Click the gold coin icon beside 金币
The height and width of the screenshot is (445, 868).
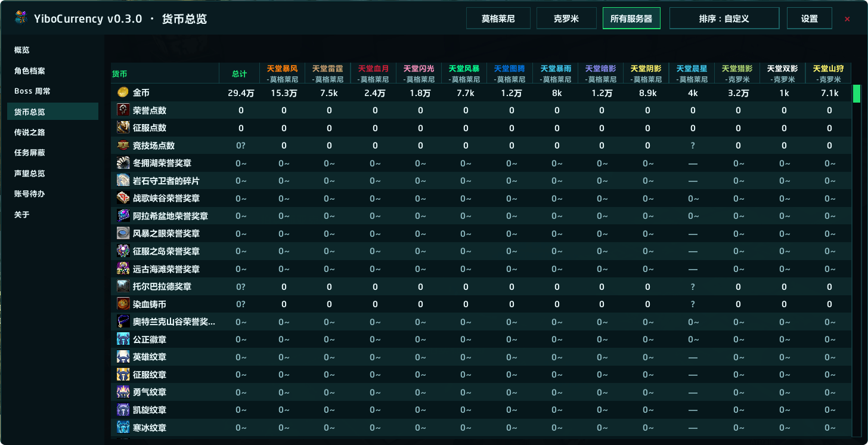(123, 92)
